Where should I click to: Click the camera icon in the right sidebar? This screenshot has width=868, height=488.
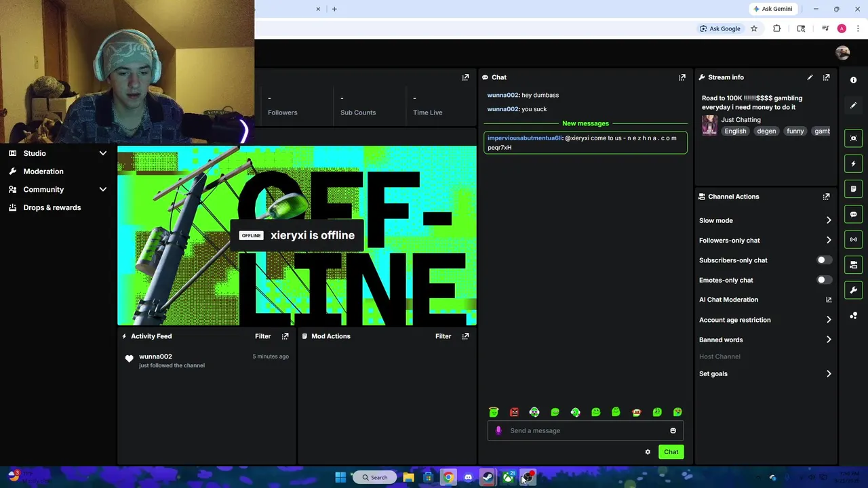click(x=853, y=265)
